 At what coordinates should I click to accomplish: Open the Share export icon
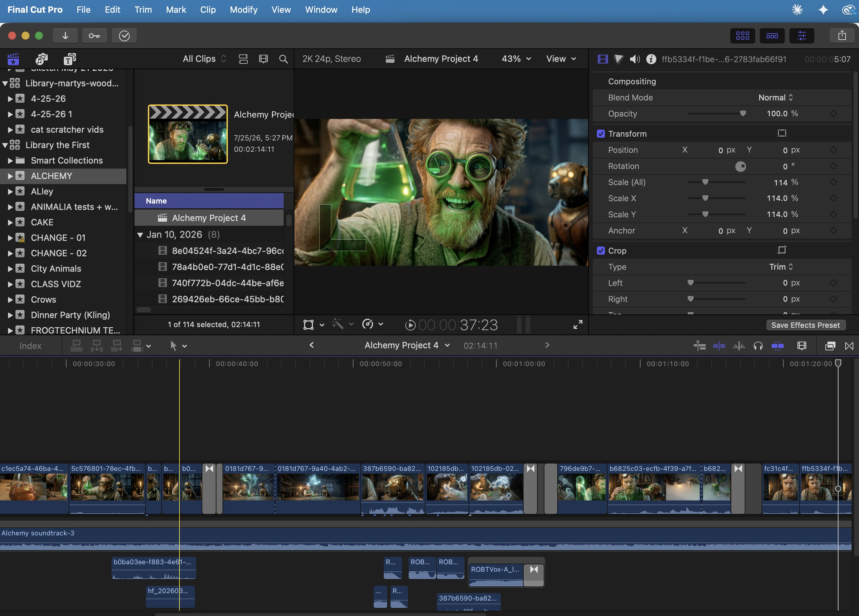click(x=841, y=35)
